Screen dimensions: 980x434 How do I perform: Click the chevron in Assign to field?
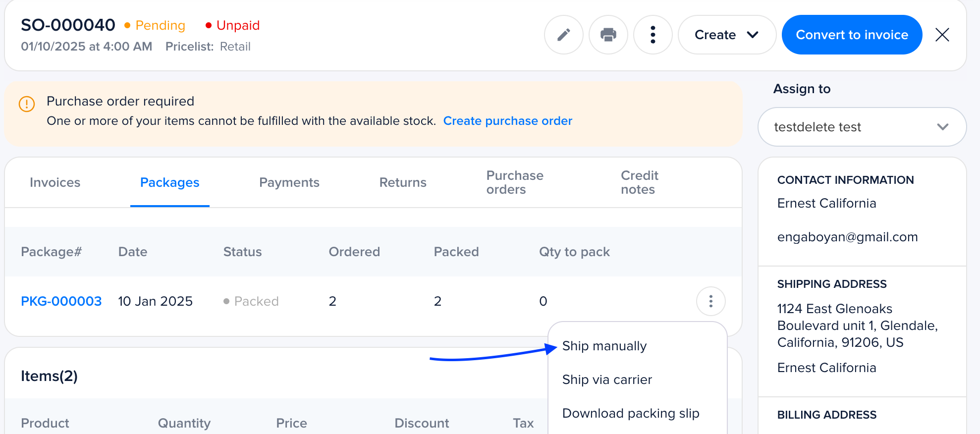[x=943, y=127]
